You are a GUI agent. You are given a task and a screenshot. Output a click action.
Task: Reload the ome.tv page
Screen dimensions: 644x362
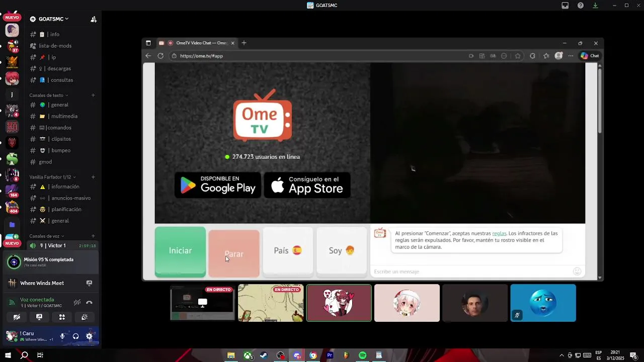point(160,56)
